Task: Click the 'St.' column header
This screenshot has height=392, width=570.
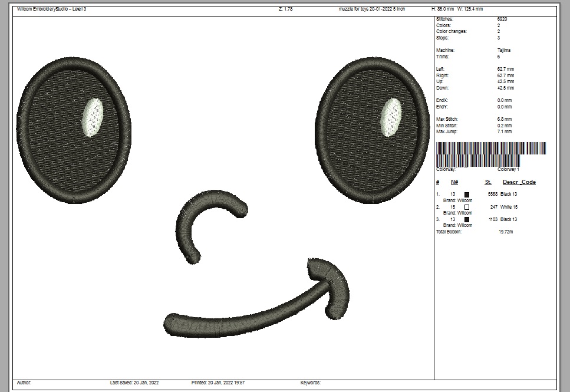Action: point(488,182)
